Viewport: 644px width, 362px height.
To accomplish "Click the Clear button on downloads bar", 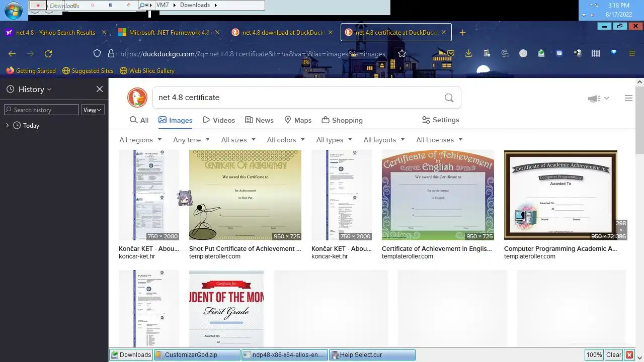I will [x=614, y=355].
